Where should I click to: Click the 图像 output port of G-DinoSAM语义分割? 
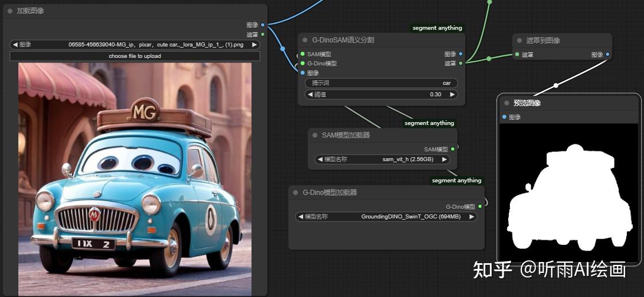[x=461, y=54]
